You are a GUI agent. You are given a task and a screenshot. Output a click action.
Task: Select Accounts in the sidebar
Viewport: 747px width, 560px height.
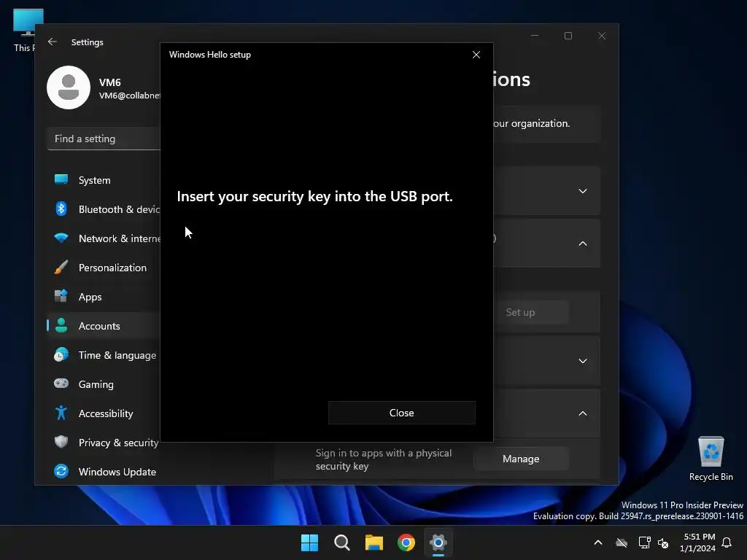click(x=104, y=326)
